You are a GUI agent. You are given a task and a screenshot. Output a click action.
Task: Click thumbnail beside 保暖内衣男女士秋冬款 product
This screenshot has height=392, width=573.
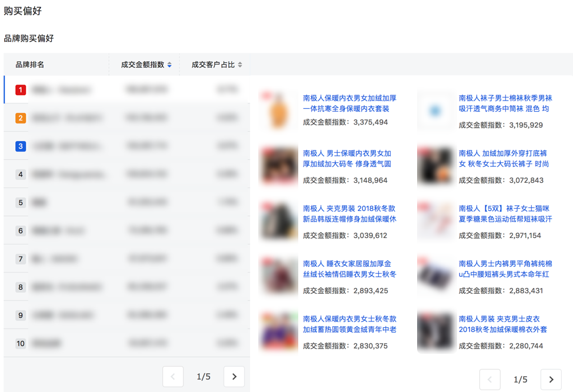coord(278,331)
